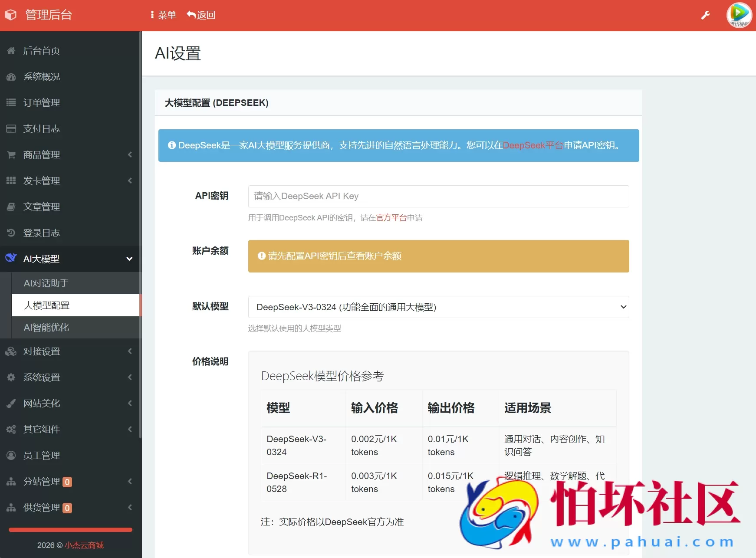Select the AI大模型 sidebar icon

tap(11, 258)
